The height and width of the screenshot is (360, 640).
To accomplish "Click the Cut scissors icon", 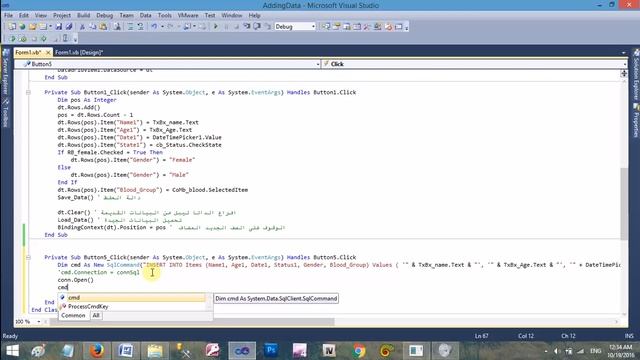I will click(82, 27).
